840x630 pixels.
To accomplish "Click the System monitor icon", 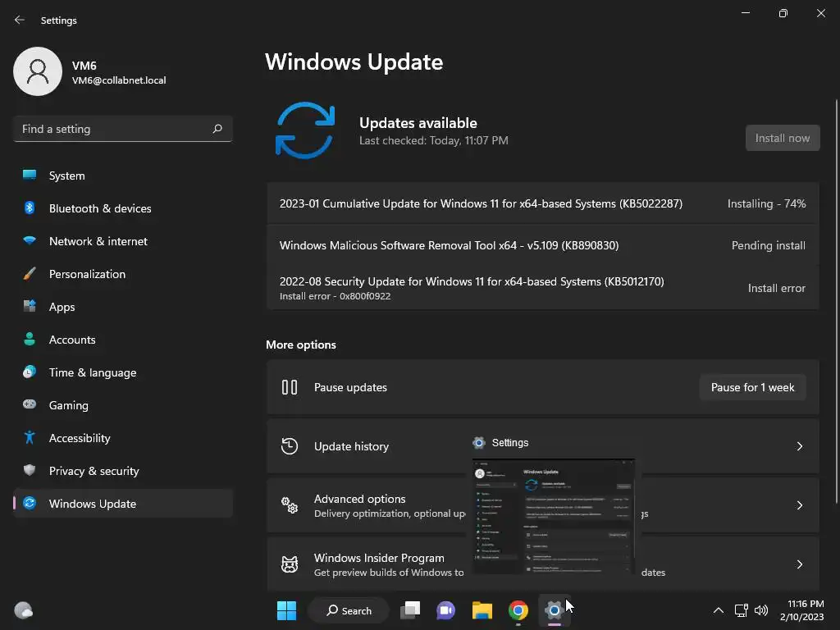I will point(30,175).
